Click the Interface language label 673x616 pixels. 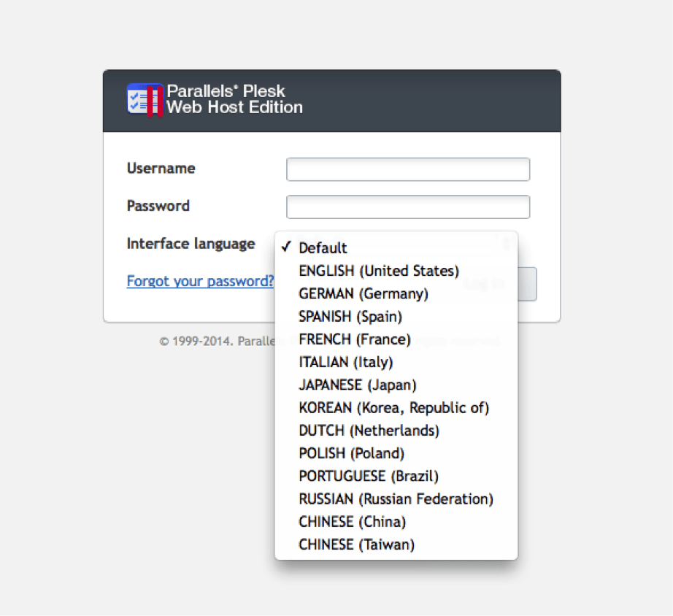pos(191,243)
